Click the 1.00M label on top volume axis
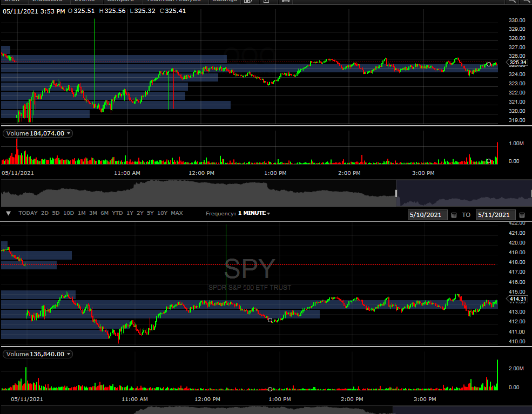The width and height of the screenshot is (532, 414). (516, 144)
